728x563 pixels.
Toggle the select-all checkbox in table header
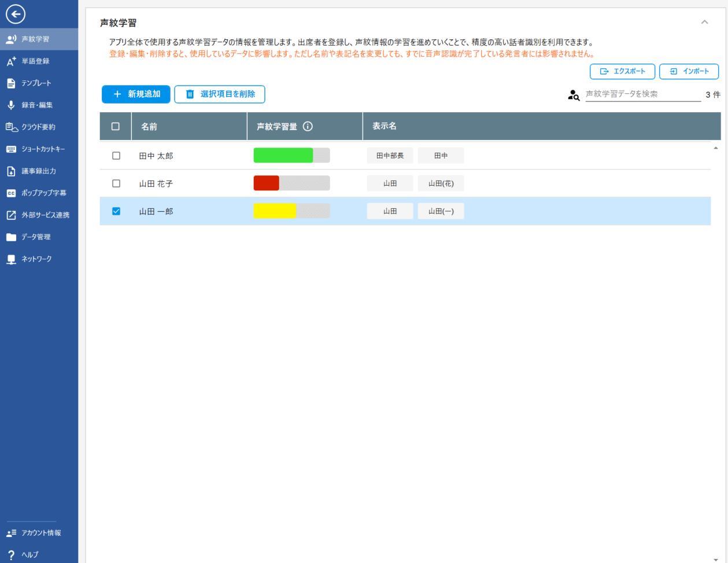(116, 126)
